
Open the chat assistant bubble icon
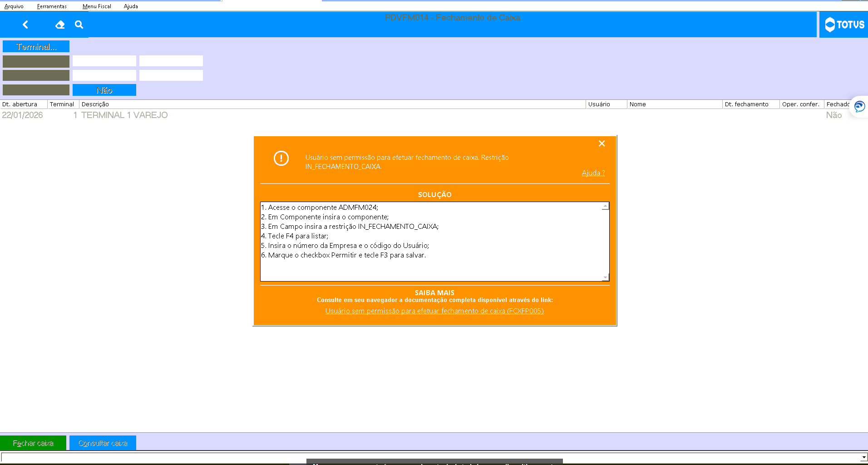(859, 107)
